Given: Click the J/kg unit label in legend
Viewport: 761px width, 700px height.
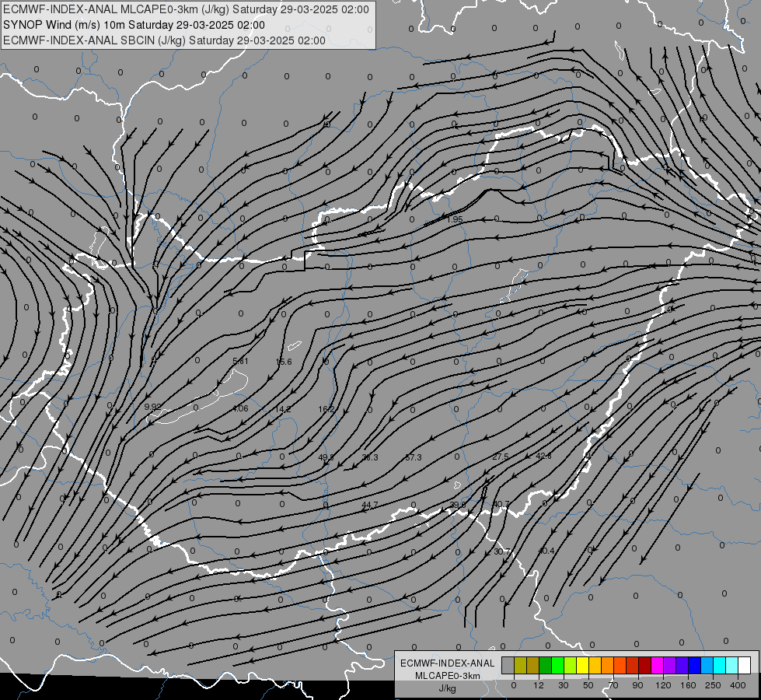Looking at the screenshot, I should point(447,688).
